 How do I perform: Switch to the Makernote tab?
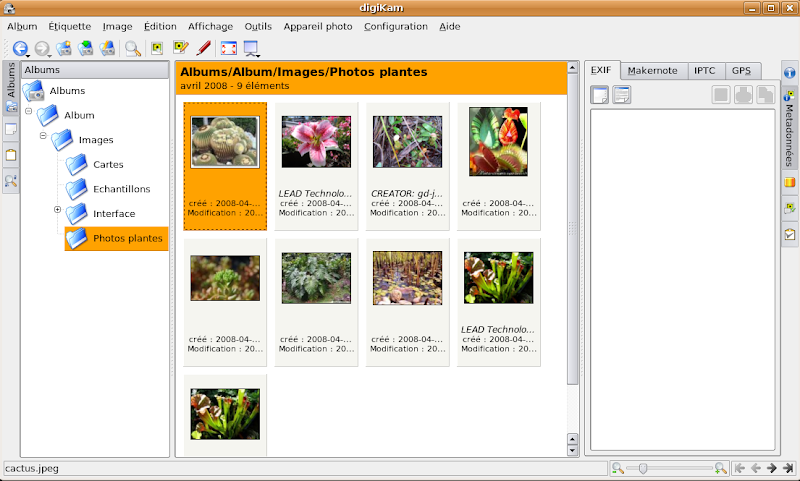pyautogui.click(x=652, y=71)
